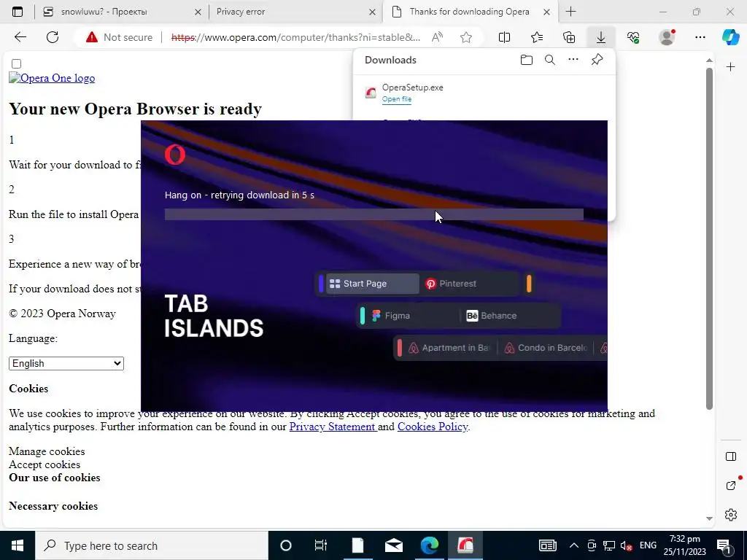
Task: Open the Opera One logo link
Action: [52, 78]
